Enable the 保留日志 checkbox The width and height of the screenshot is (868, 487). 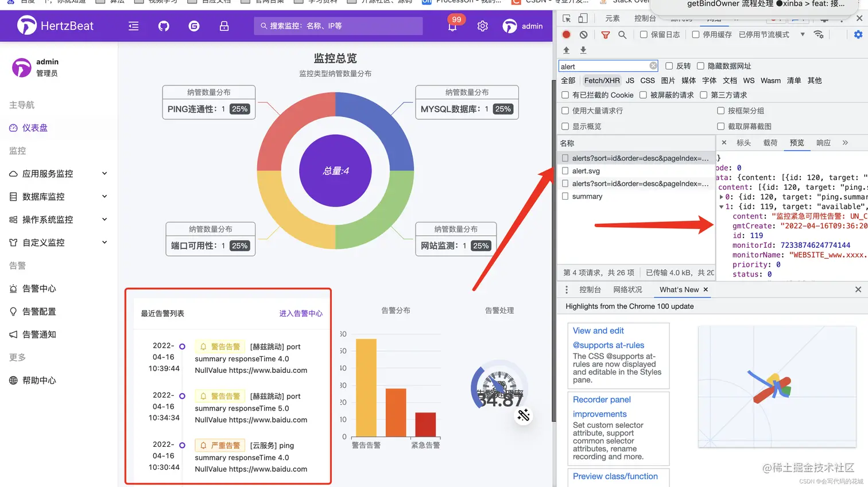pos(644,34)
